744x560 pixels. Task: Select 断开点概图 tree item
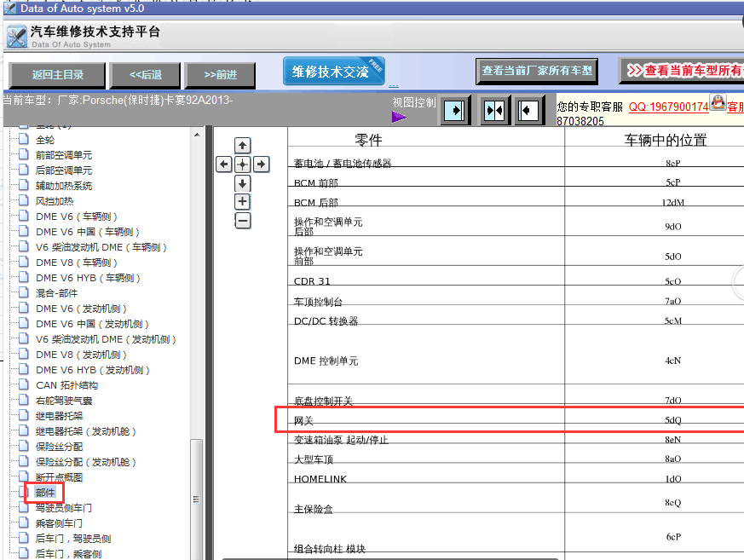pos(59,477)
